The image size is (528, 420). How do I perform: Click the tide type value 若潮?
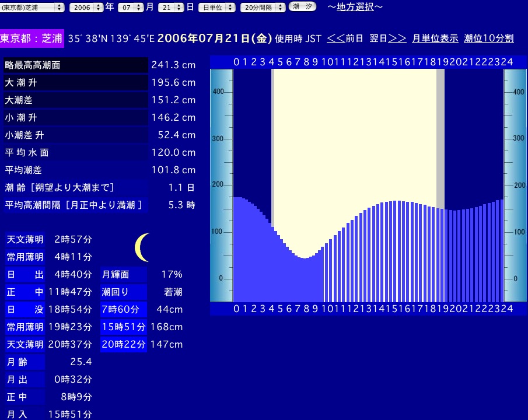tap(173, 292)
